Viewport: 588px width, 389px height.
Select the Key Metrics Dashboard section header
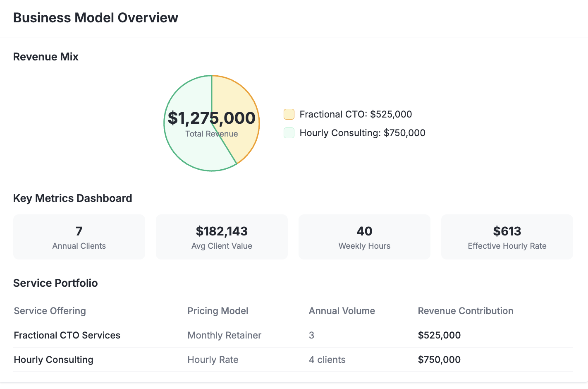(72, 198)
